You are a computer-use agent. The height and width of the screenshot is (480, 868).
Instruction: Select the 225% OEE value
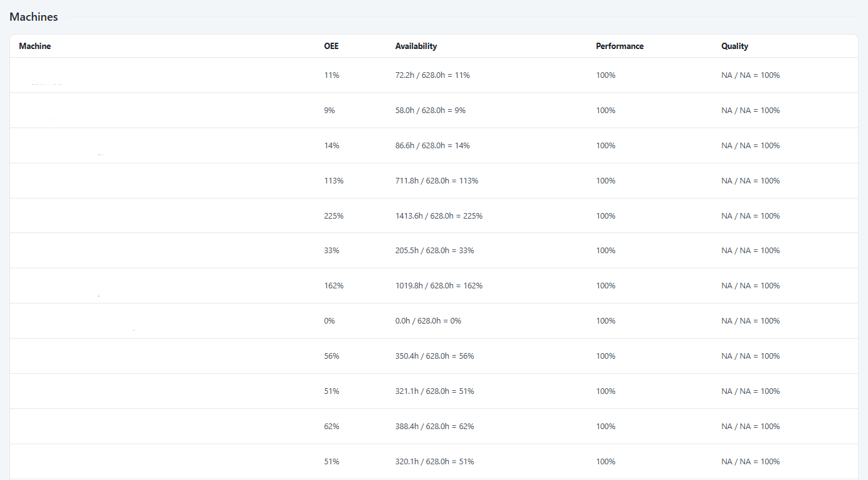pyautogui.click(x=334, y=216)
